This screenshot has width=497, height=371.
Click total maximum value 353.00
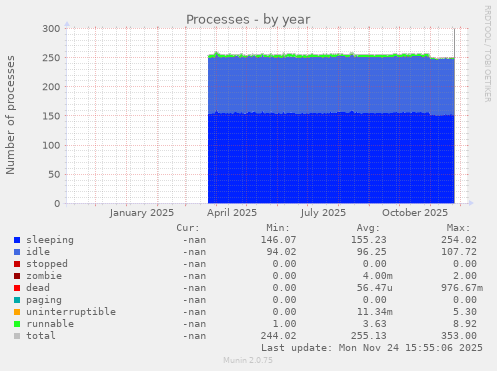click(x=459, y=336)
